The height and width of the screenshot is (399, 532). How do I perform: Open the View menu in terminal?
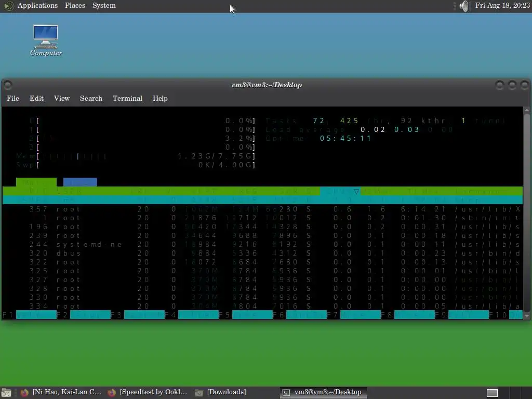pyautogui.click(x=62, y=98)
